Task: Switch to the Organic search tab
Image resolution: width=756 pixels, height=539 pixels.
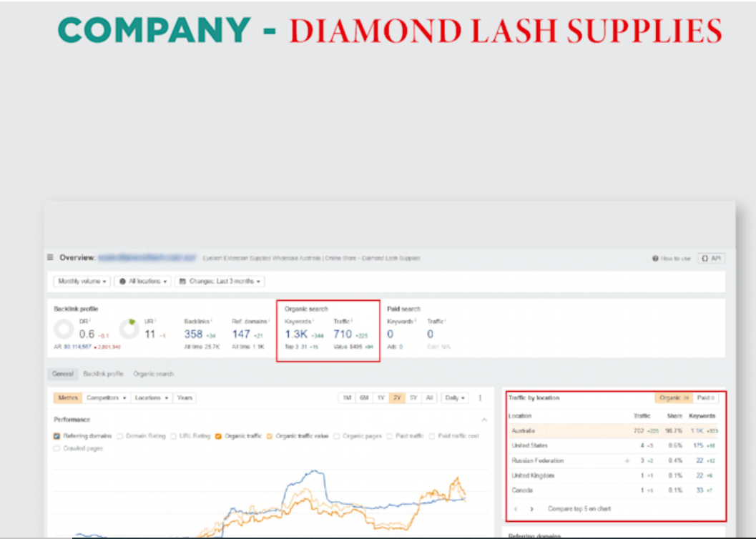Action: click(x=153, y=374)
